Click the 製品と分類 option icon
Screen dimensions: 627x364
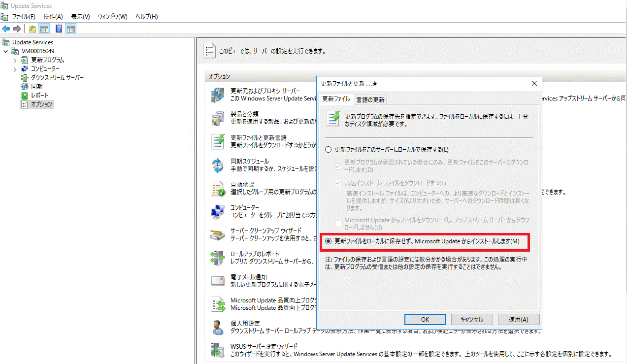(218, 118)
